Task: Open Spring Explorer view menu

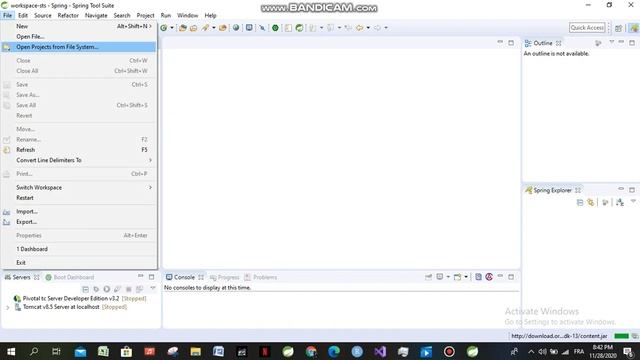Action: pos(633,201)
